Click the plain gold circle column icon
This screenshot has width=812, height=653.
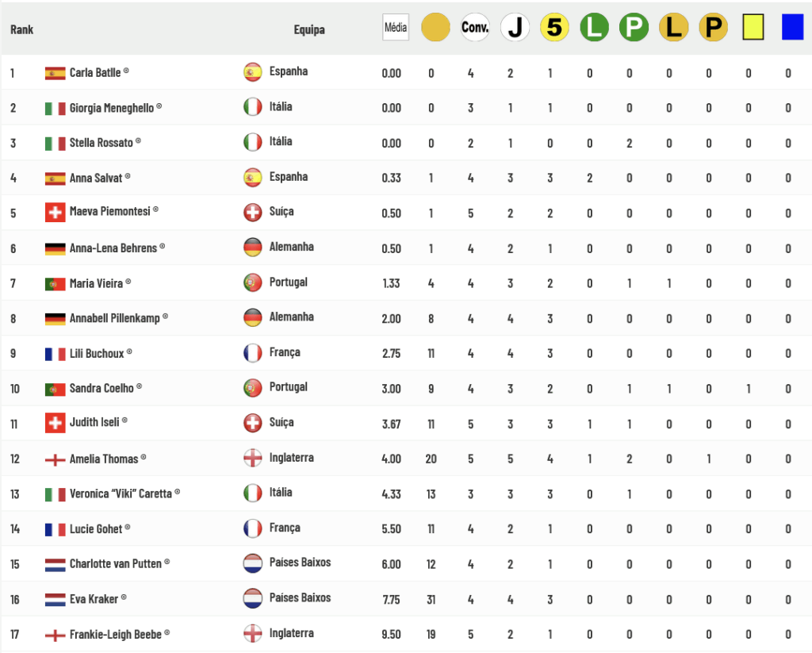coord(435,28)
